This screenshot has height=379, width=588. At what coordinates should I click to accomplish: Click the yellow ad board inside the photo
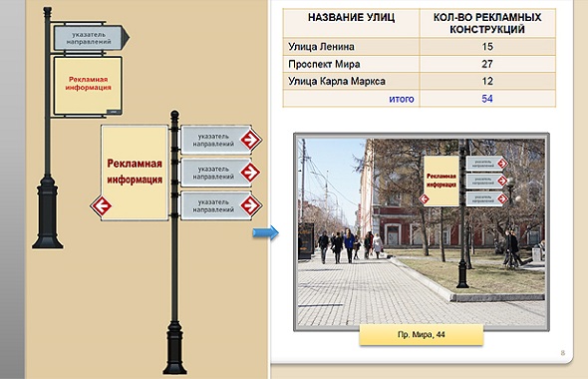point(441,181)
